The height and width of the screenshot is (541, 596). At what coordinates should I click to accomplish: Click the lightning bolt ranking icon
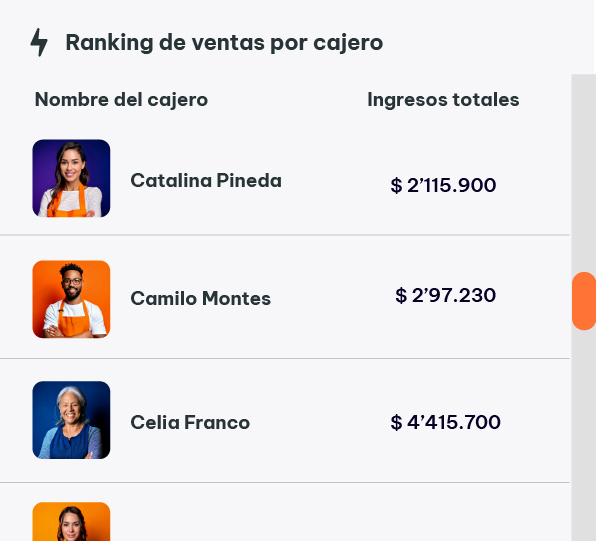[39, 42]
